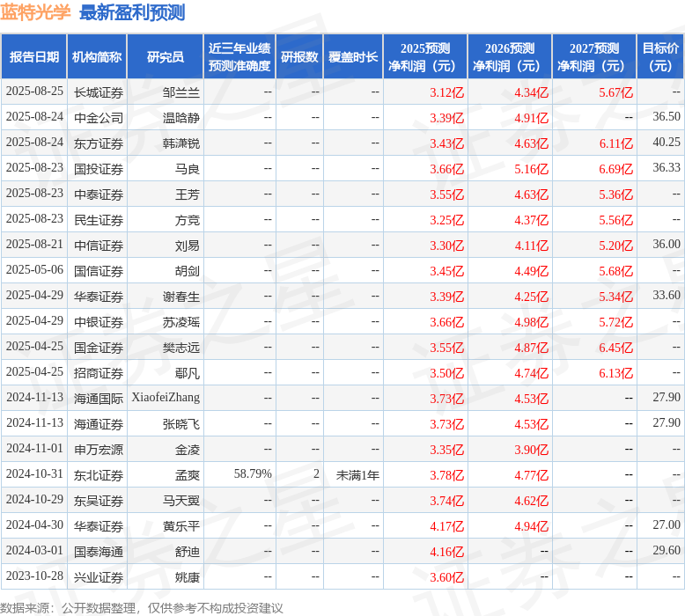Click researcher name 刘易
Viewport: 685px width, 616px height.
(187, 246)
